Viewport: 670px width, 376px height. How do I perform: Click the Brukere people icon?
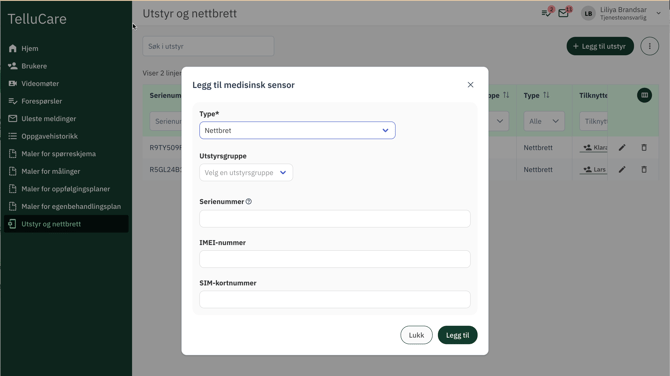[x=12, y=66]
